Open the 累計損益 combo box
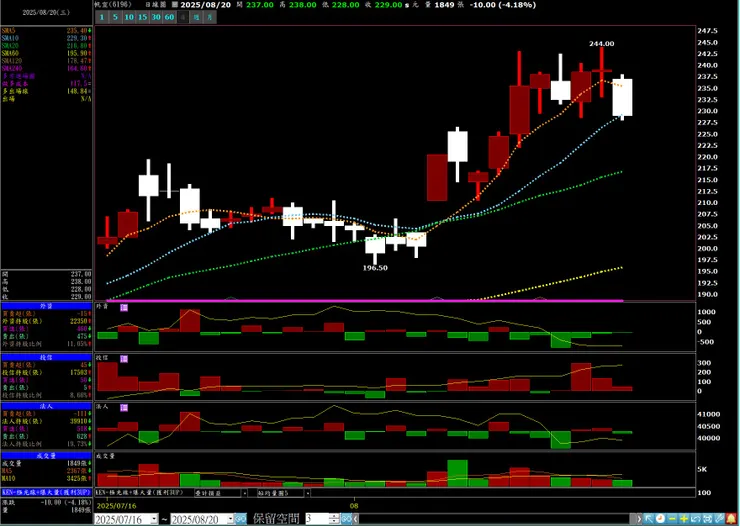740x526 pixels. pyautogui.click(x=221, y=493)
